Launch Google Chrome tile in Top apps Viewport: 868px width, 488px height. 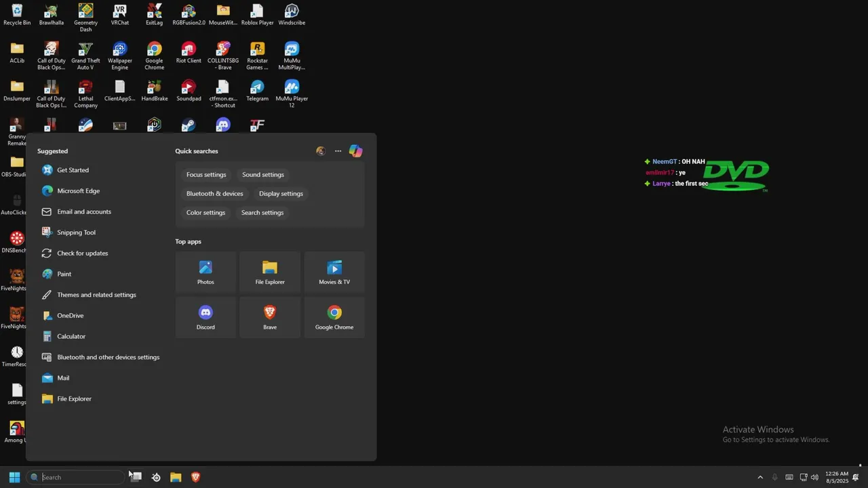[334, 318]
